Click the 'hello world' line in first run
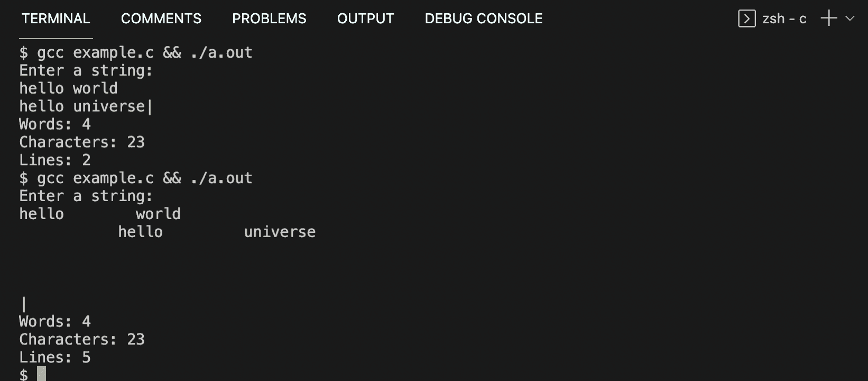This screenshot has height=381, width=868. click(x=68, y=88)
